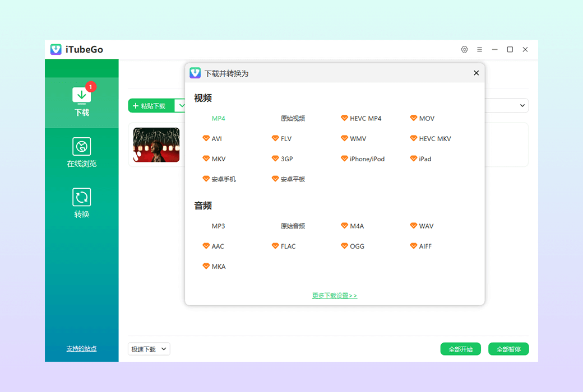Select MP3 audio format
This screenshot has height=392, width=583.
pos(218,226)
